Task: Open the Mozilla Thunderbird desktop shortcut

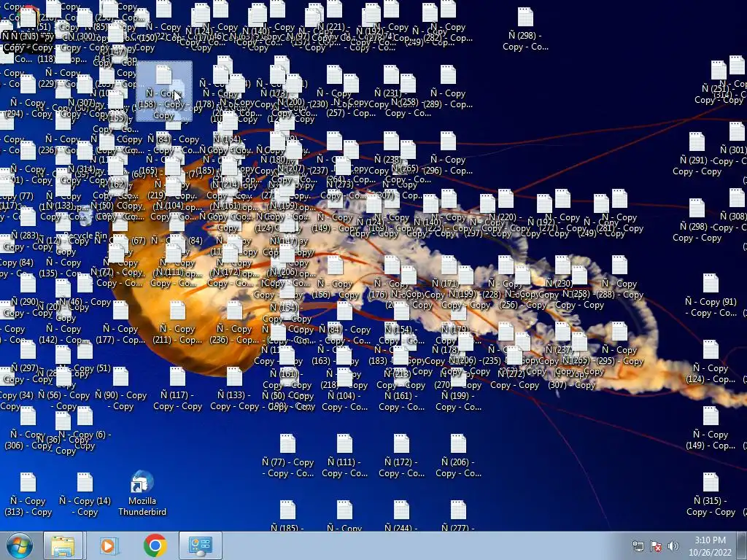Action: point(142,494)
